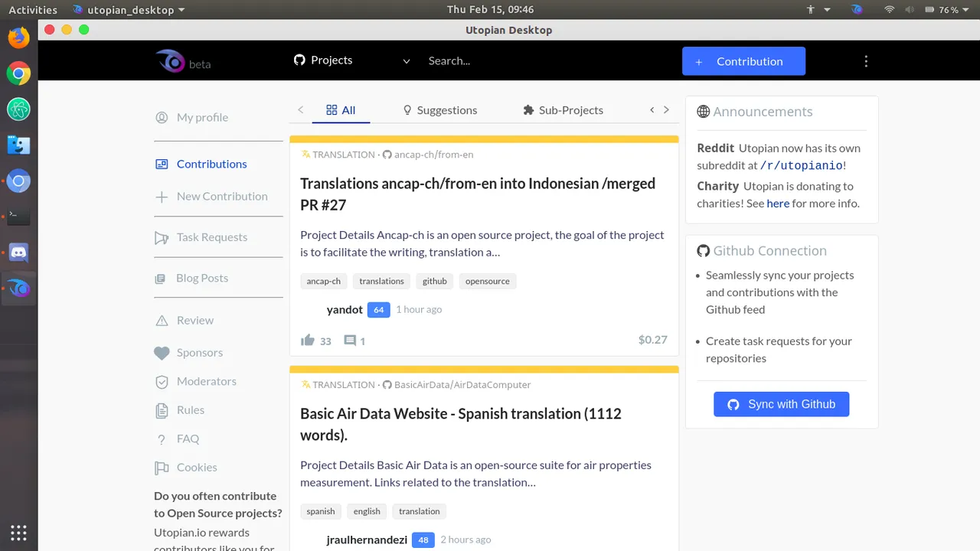Click the FAQ question mark icon
Image resolution: width=980 pixels, height=551 pixels.
[162, 439]
